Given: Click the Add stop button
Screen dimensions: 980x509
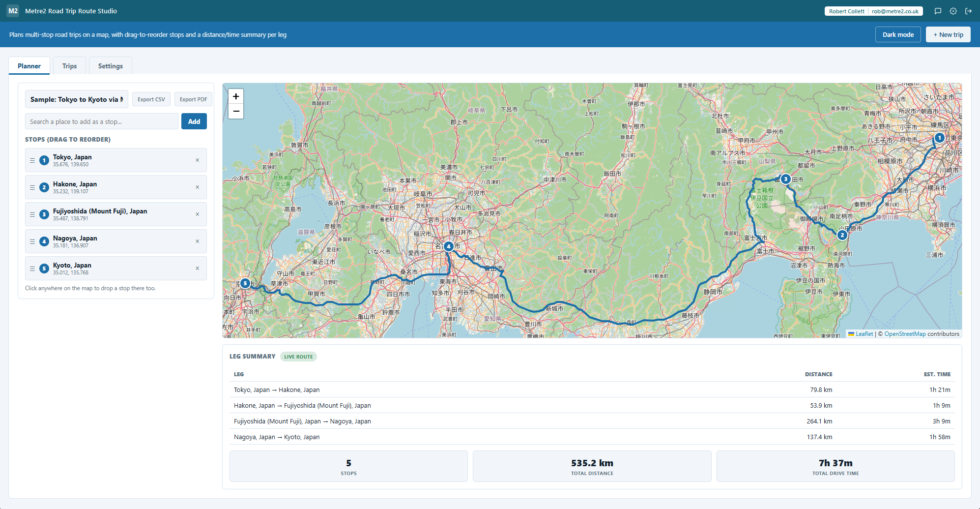Looking at the screenshot, I should pos(194,121).
